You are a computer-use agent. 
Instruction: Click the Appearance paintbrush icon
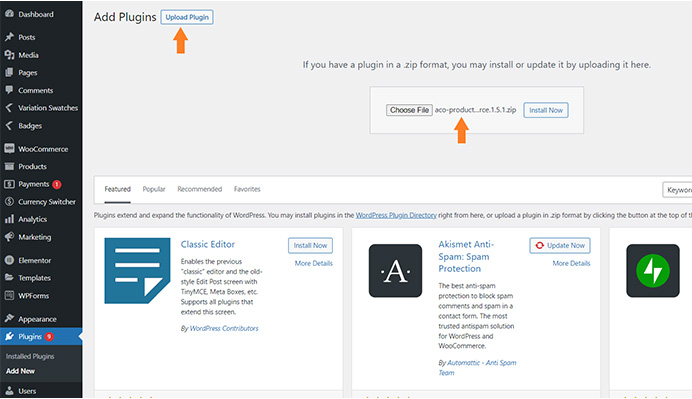9,318
